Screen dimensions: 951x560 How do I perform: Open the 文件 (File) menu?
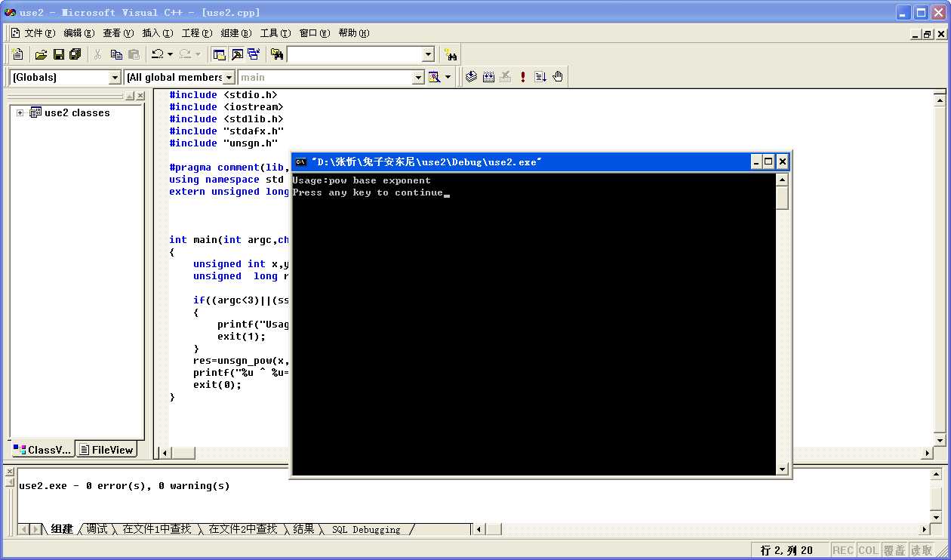(x=40, y=32)
